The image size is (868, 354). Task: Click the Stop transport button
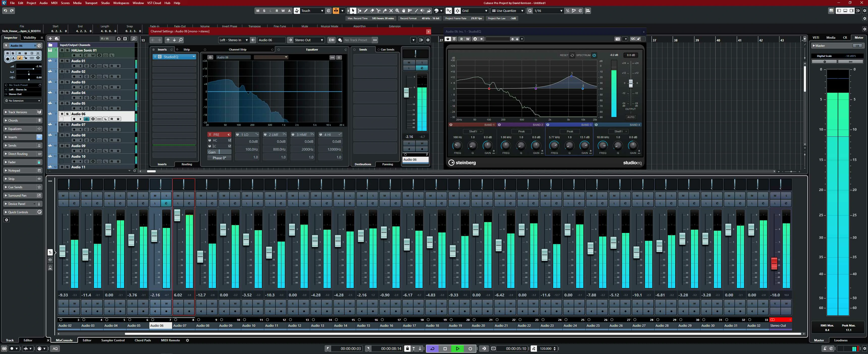pyautogui.click(x=445, y=349)
